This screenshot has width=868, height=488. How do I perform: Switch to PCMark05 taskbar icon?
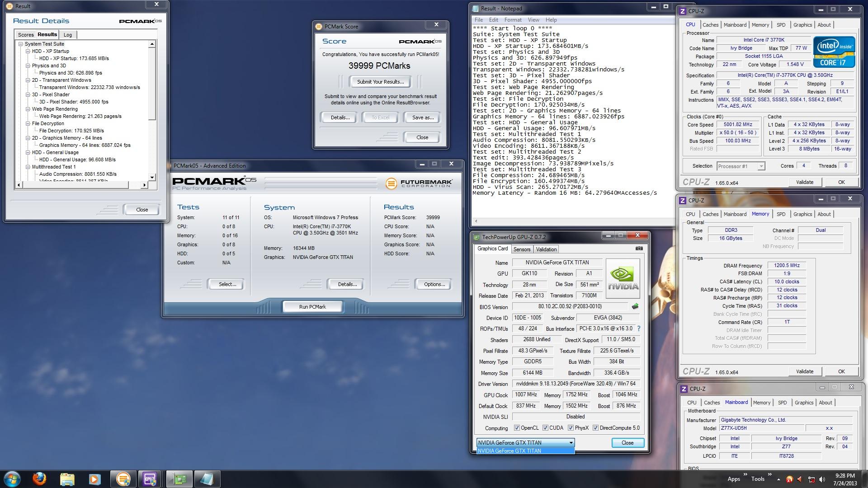123,479
